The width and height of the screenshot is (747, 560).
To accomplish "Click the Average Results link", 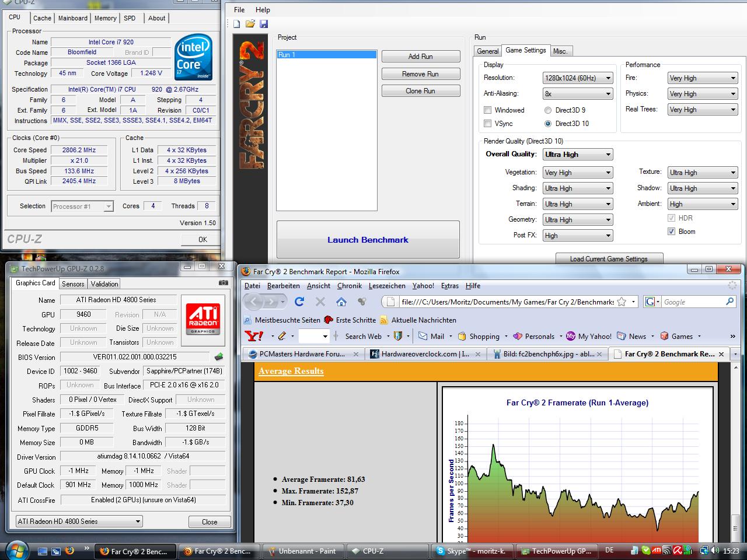I will tap(291, 371).
